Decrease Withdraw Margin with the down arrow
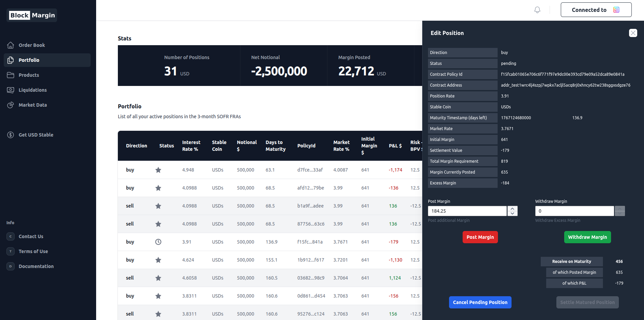Viewport: 644px width, 320px height. [620, 214]
